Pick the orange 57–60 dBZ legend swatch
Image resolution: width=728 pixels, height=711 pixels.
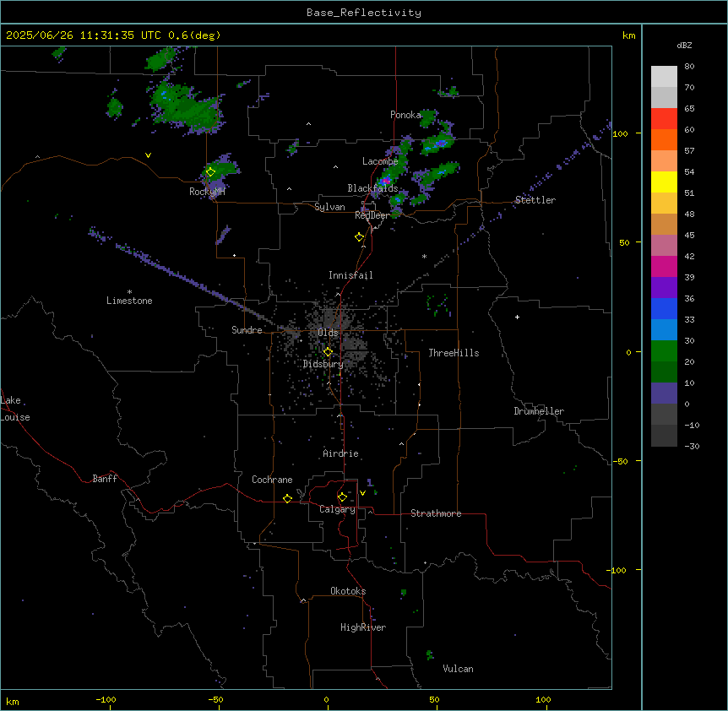tap(664, 139)
